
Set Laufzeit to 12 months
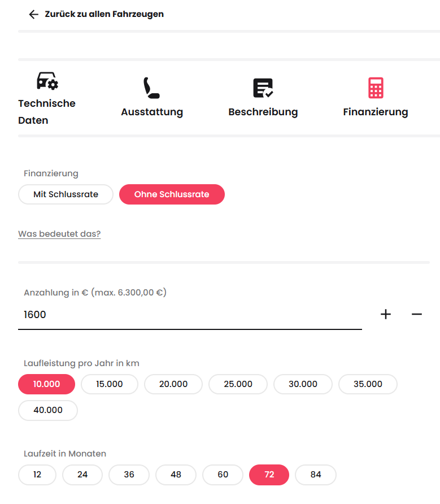pyautogui.click(x=37, y=475)
